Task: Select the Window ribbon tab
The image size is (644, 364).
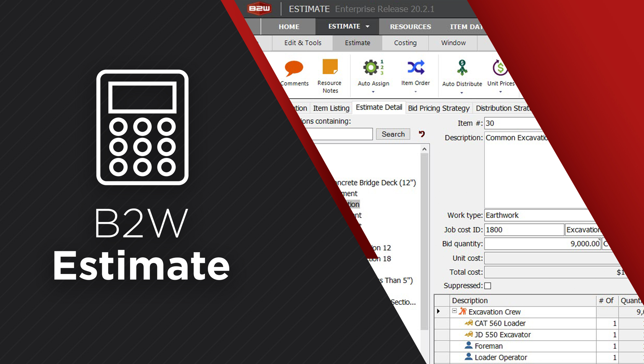Action: pos(453,43)
